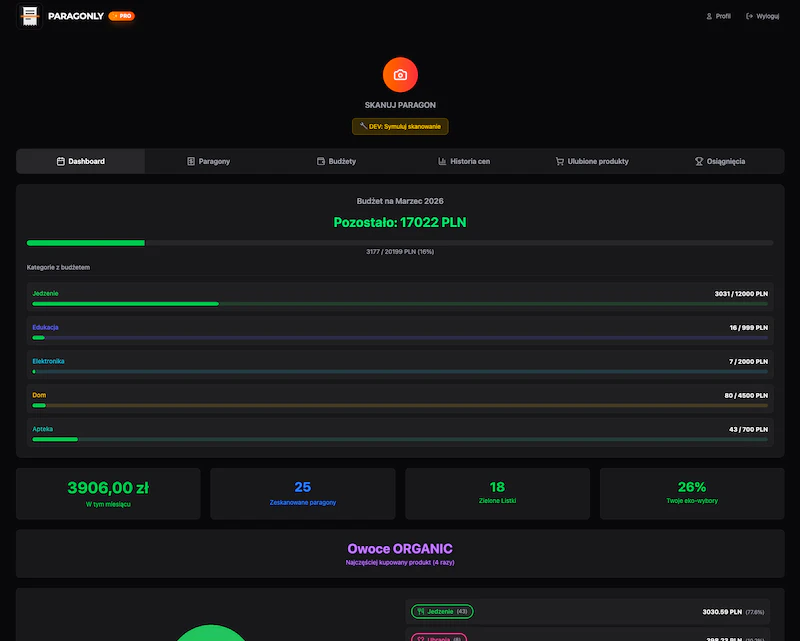
Task: Open the Ulubione produkty tab
Action: (592, 161)
